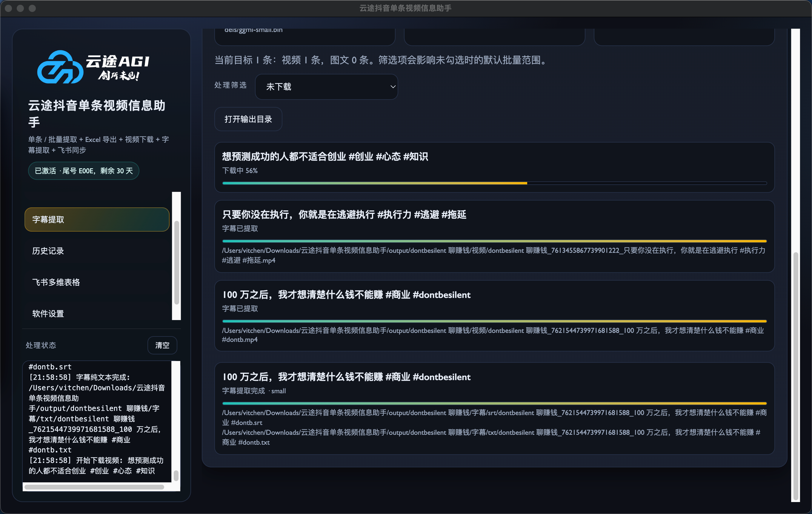Open 软件设置 from the sidebar
This screenshot has height=514, width=812.
pyautogui.click(x=48, y=313)
